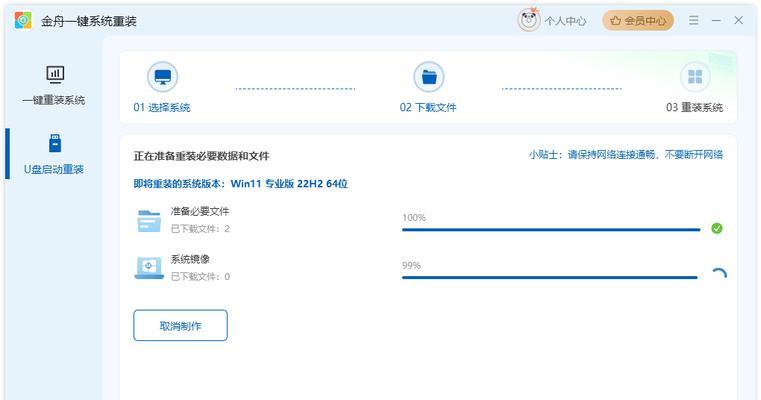Select the U盘启动重装 USB drive icon
Image resolution: width=761 pixels, height=400 pixels.
click(x=55, y=143)
